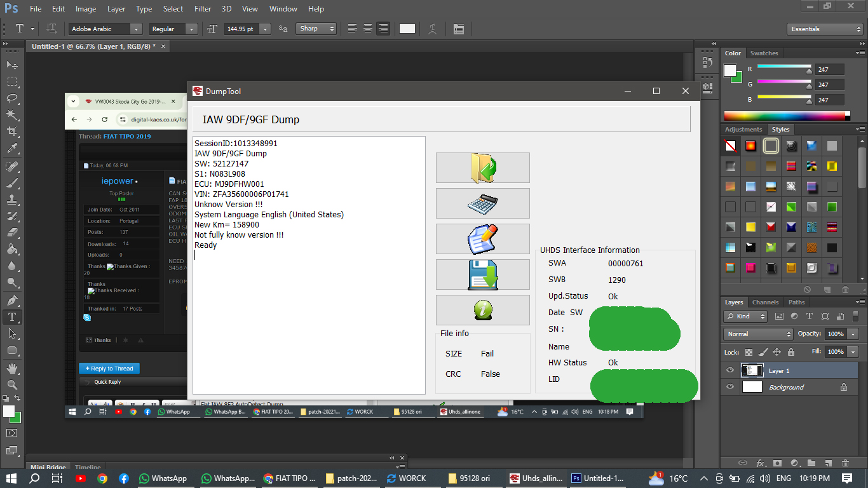This screenshot has width=868, height=488.
Task: Select the Eraser tool
Action: coord(11,233)
